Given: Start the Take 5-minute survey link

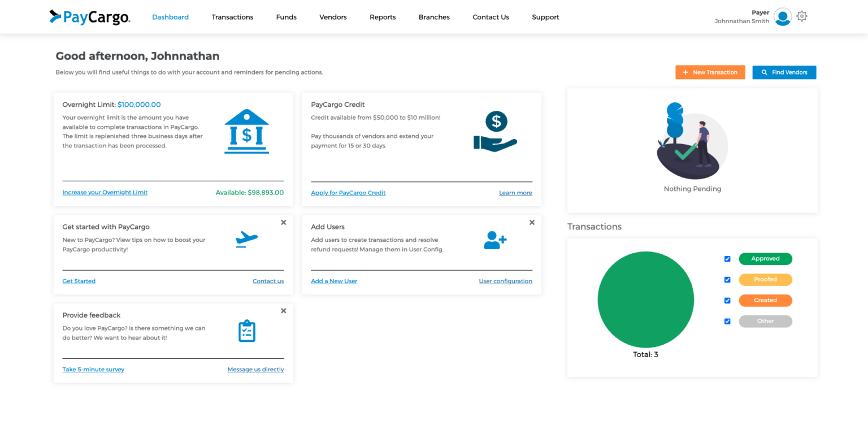Looking at the screenshot, I should click(x=93, y=369).
